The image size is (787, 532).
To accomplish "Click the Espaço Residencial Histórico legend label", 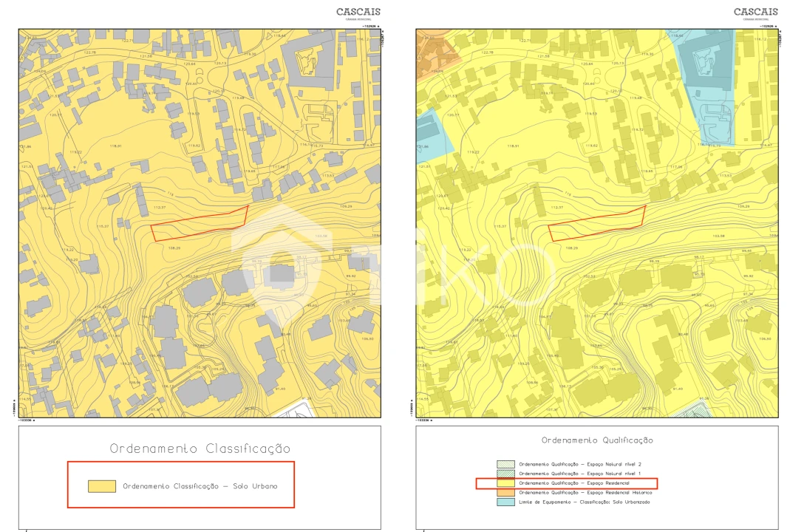I will coord(582,493).
